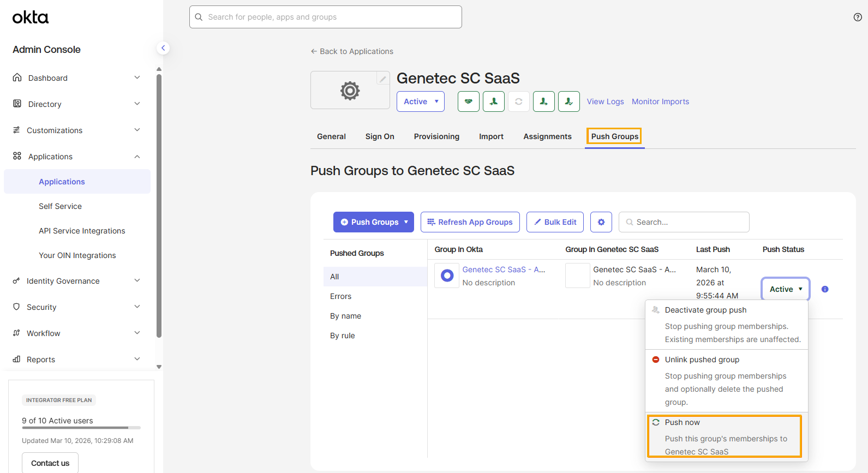Screen dimensions: 868x473
Task: Click the Okta logo
Action: coord(31,17)
